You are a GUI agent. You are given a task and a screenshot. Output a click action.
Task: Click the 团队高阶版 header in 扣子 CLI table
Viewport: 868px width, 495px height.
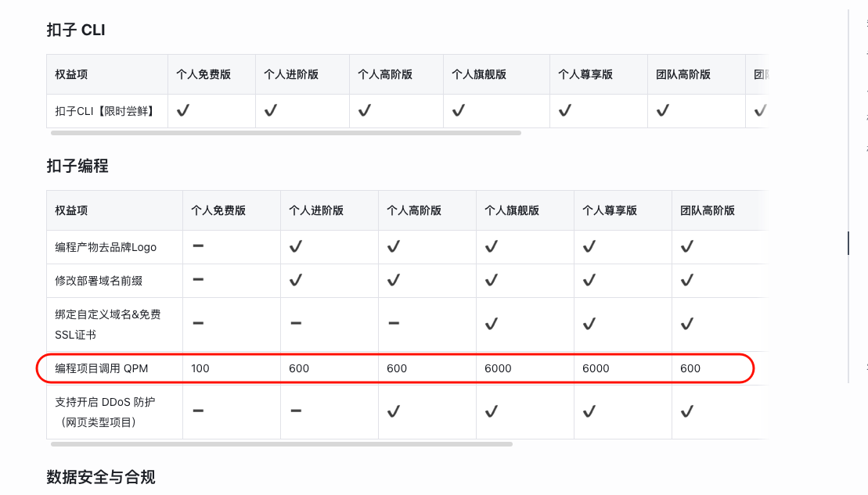coord(683,74)
